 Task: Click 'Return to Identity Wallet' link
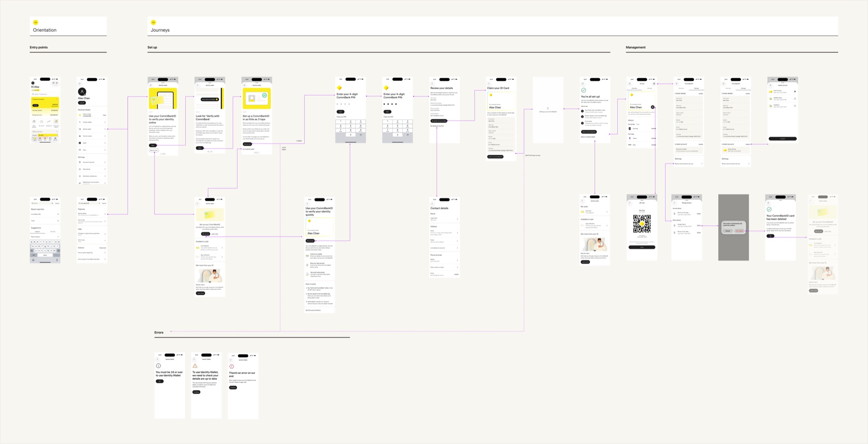(588, 137)
